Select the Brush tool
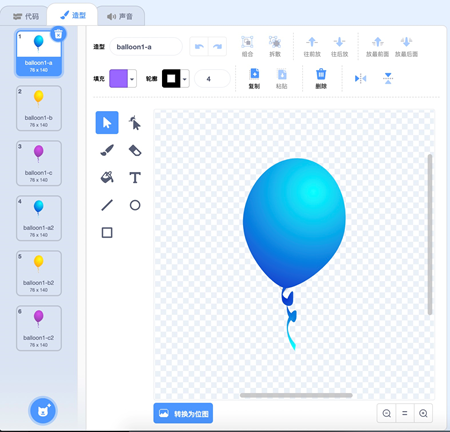450x432 pixels. [107, 150]
